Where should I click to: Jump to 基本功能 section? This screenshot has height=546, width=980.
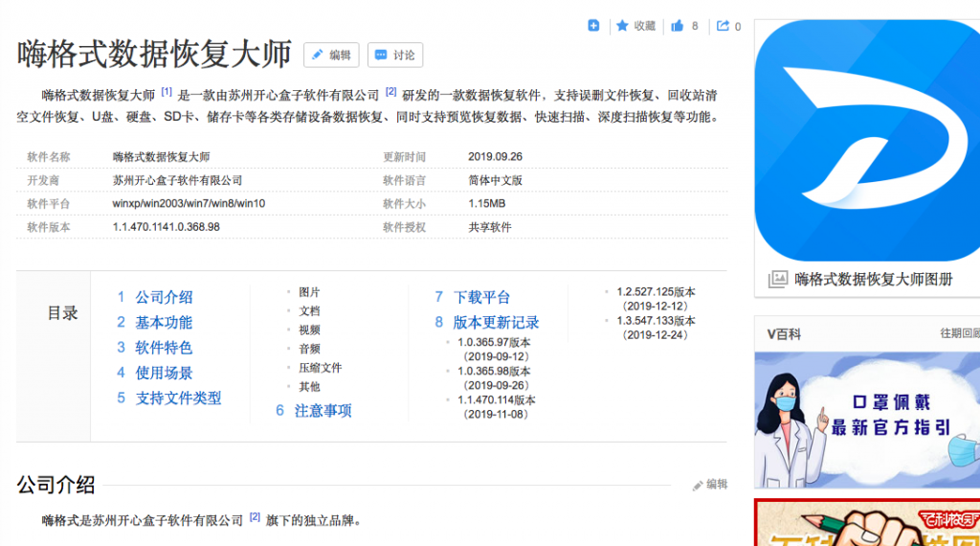coord(164,322)
